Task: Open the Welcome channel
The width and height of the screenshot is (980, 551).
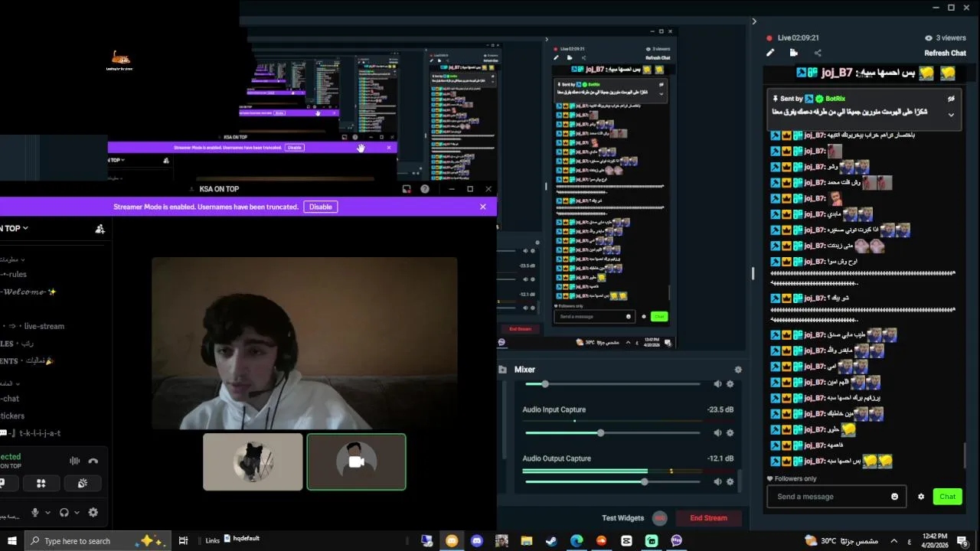Action: 28,292
